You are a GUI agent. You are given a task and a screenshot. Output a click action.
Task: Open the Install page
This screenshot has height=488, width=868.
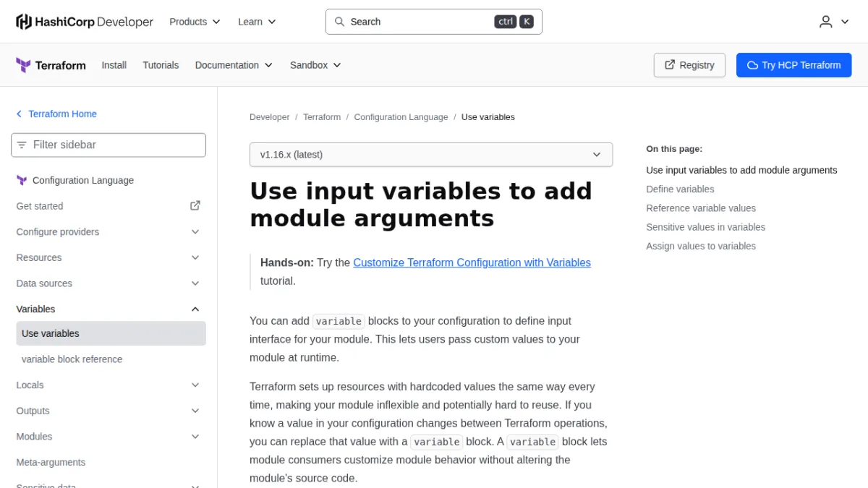point(114,65)
